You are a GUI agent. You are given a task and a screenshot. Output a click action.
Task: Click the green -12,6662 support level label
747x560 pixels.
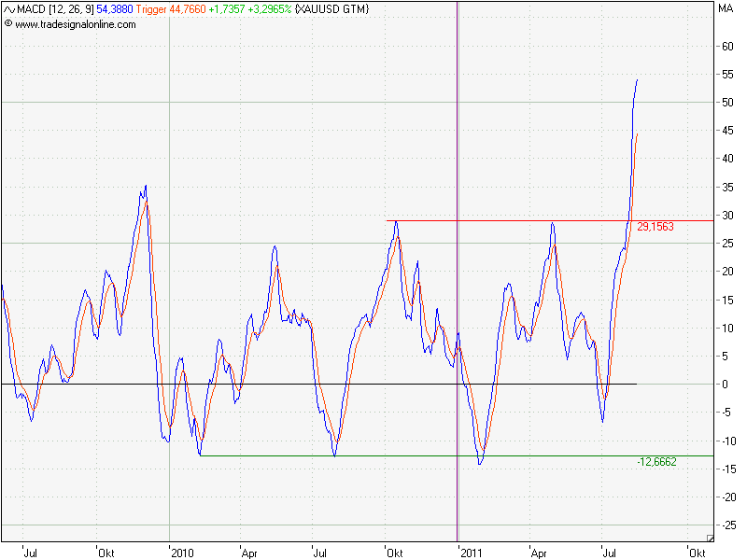pos(655,462)
